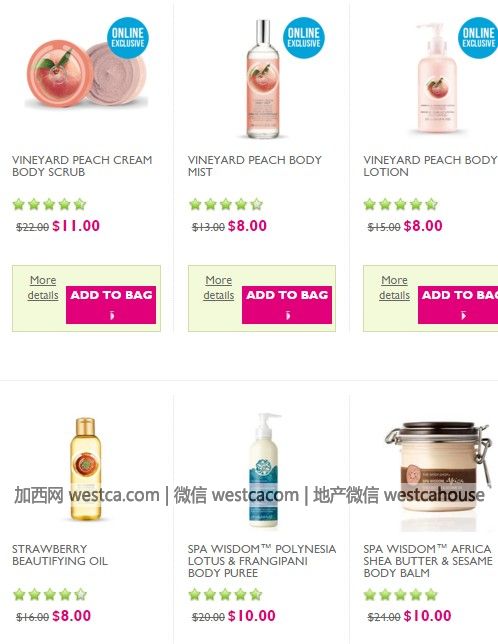
Task: View star rating of Africa Shea Butter Body Balm
Action: (401, 594)
